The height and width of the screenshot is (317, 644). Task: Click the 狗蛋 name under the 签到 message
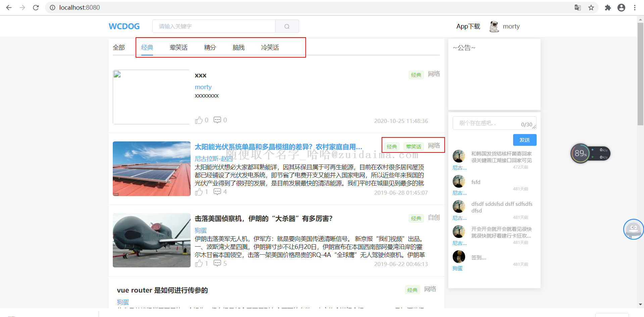click(x=457, y=268)
